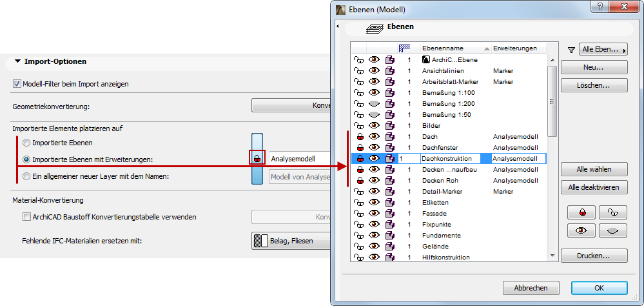The width and height of the screenshot is (644, 306).
Task: Lock the Fixpunkte layer via its lock icon
Action: 358,224
